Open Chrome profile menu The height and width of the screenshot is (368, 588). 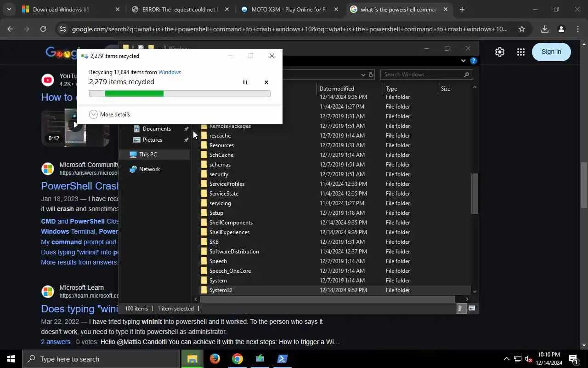point(561,29)
